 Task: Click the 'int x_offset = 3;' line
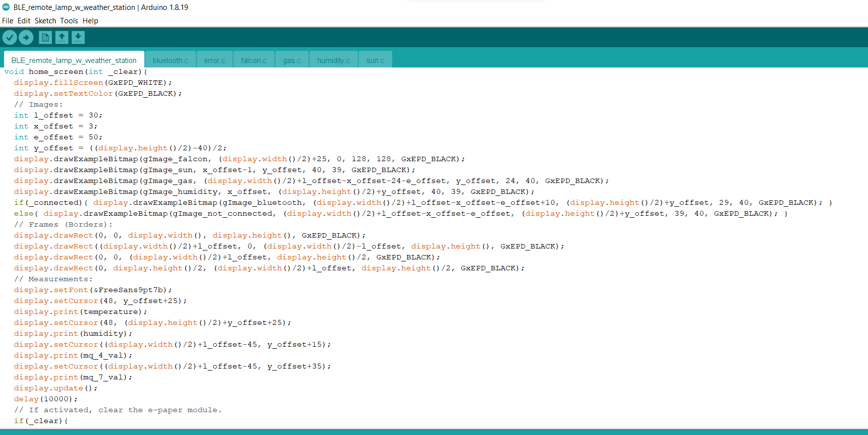click(56, 126)
